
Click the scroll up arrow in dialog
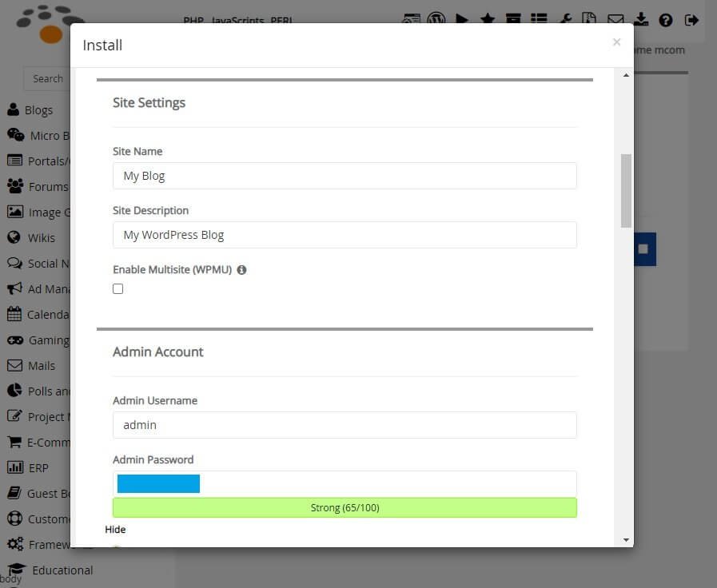tap(626, 75)
